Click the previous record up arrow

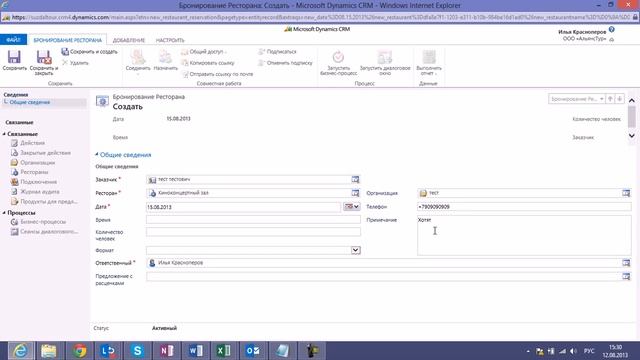[x=610, y=99]
